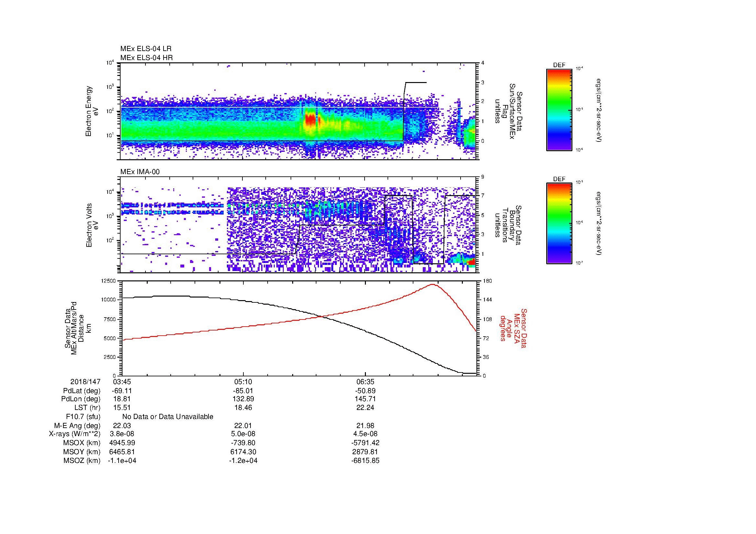Click the X-rays value 5.0e-08
The image size is (756, 534).
pyautogui.click(x=243, y=434)
